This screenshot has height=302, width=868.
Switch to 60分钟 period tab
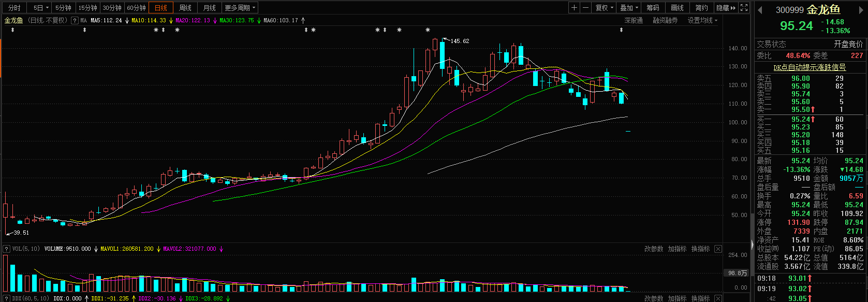136,8
